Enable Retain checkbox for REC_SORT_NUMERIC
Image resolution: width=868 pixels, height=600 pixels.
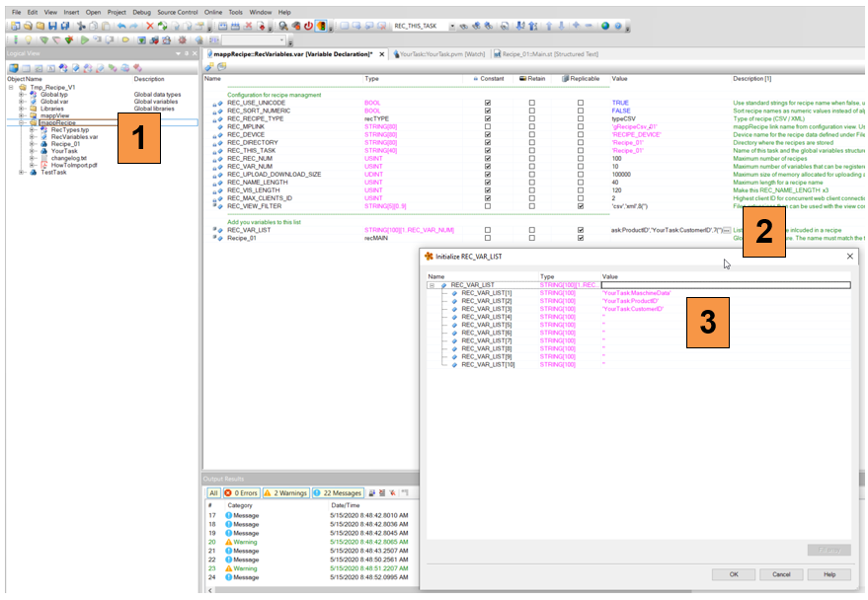tap(532, 111)
